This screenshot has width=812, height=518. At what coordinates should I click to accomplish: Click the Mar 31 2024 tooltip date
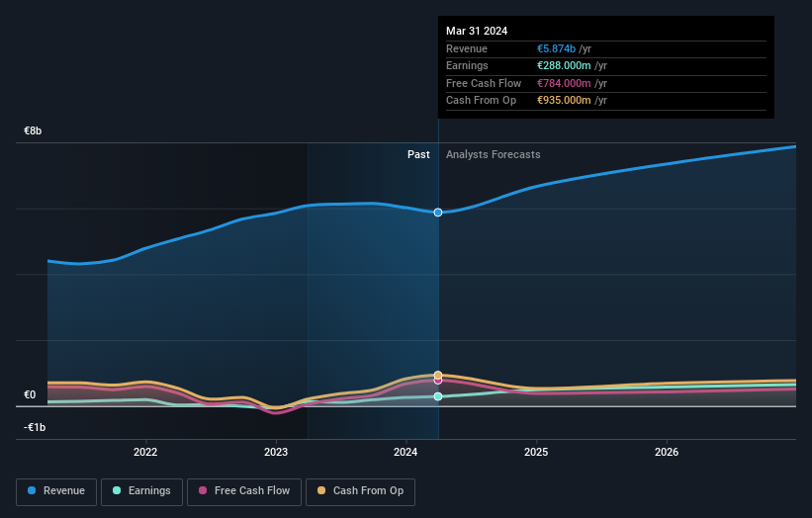pos(477,31)
